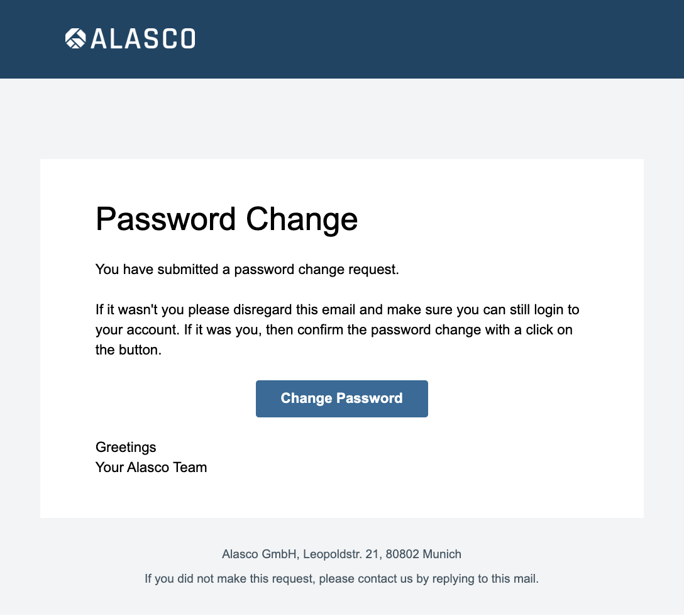The height and width of the screenshot is (616, 684).
Task: Click the 'You have submitted a password change request' line
Action: point(247,269)
